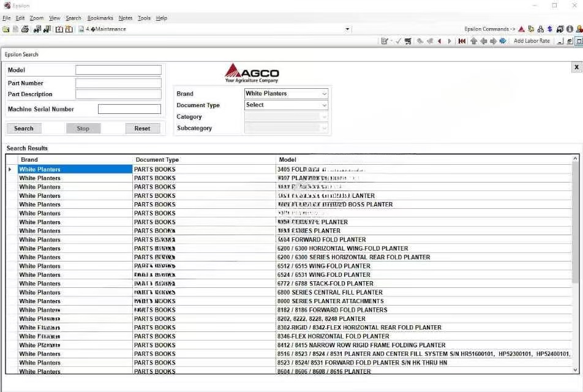
Task: Click the Search button
Action: (24, 128)
